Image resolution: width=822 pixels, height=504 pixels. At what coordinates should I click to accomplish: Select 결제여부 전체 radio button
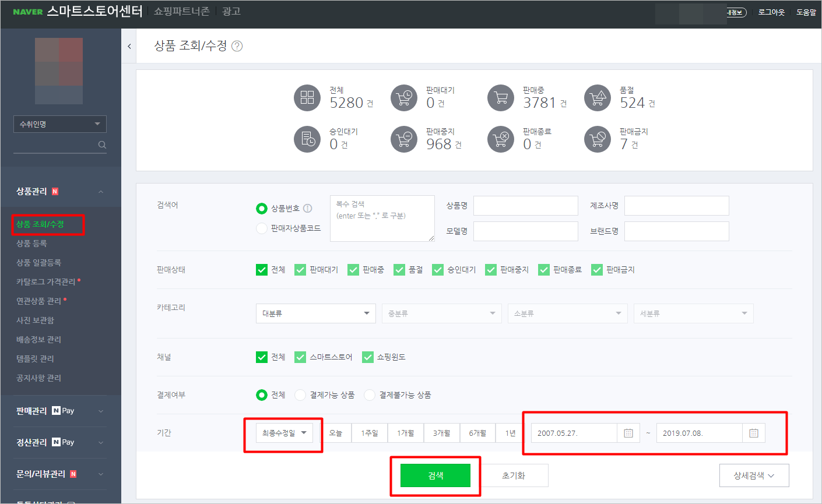(262, 395)
